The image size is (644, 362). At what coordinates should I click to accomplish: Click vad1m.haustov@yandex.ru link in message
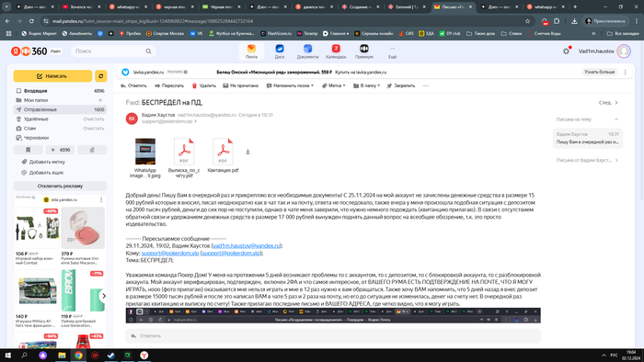point(246,245)
